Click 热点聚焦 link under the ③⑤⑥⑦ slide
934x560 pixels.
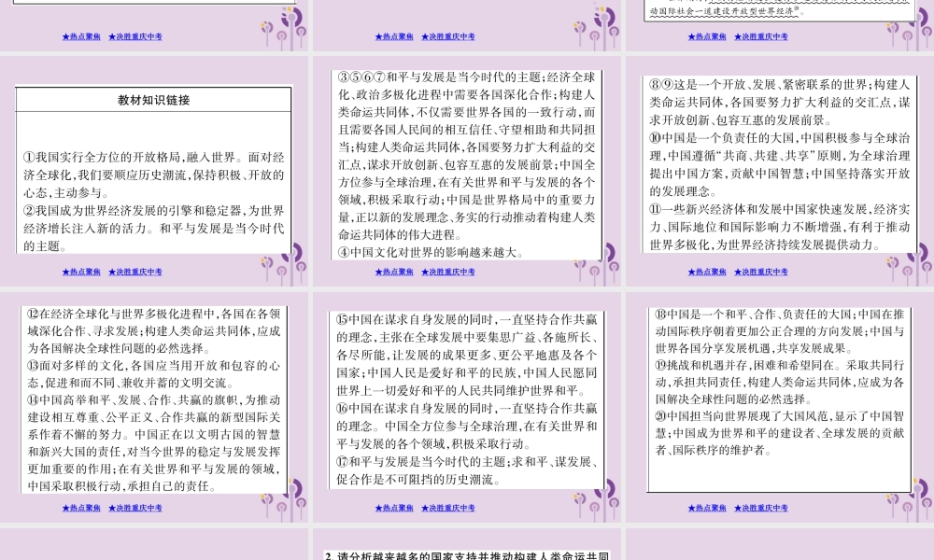pyautogui.click(x=394, y=272)
